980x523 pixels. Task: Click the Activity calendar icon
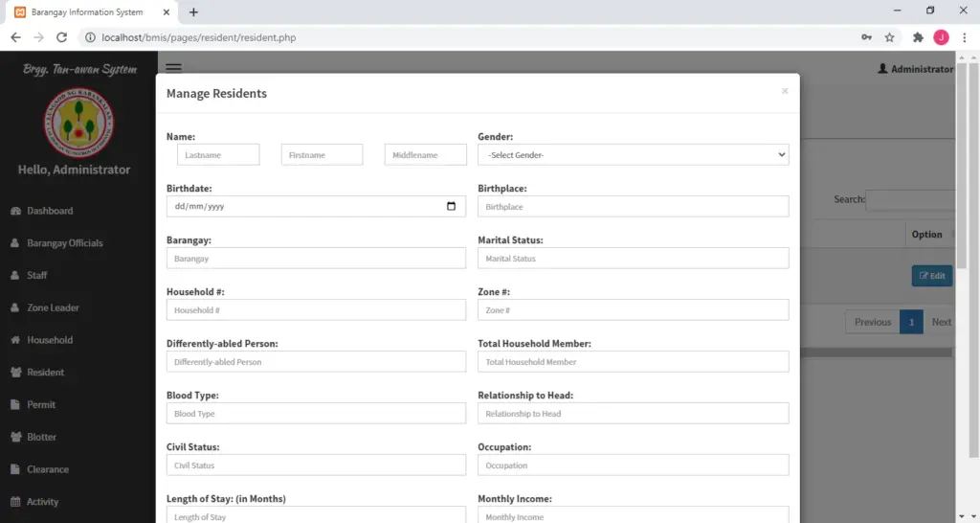pos(15,502)
